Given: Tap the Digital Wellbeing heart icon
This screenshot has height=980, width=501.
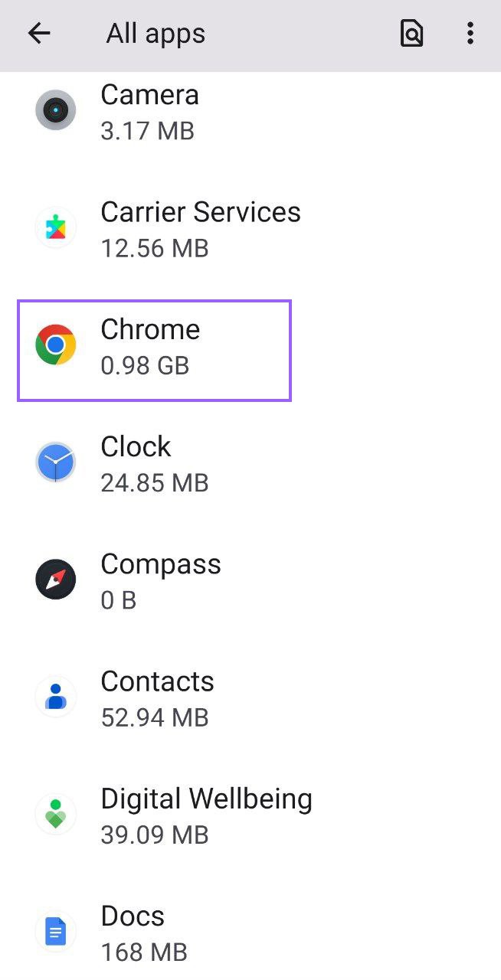Looking at the screenshot, I should pos(55,814).
